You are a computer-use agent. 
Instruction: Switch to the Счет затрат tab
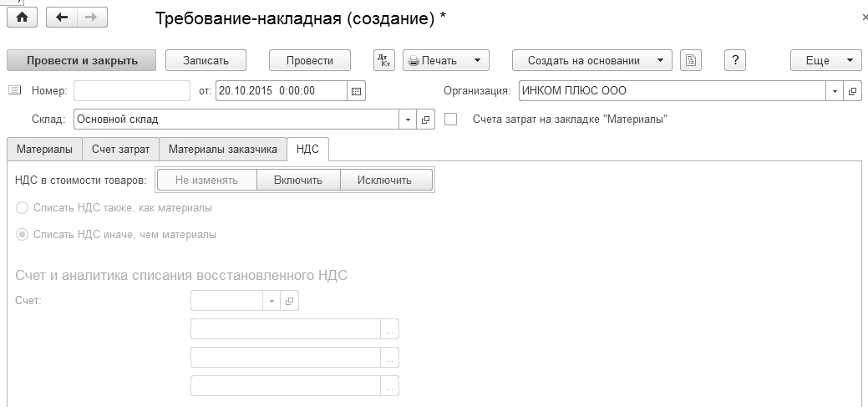(120, 150)
